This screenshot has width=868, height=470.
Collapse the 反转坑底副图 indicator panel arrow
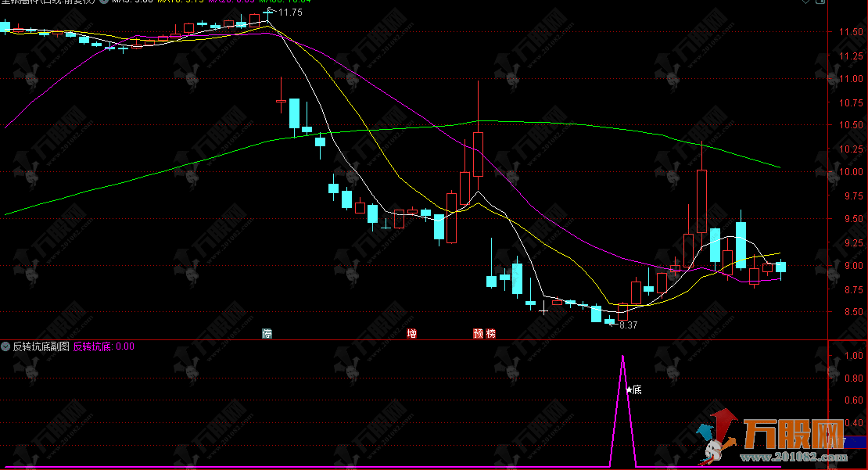tap(6, 346)
